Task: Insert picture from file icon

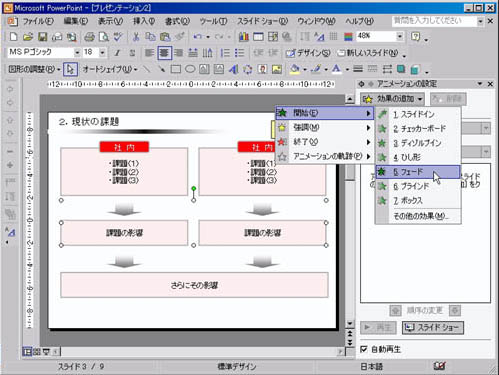Action: click(x=277, y=69)
